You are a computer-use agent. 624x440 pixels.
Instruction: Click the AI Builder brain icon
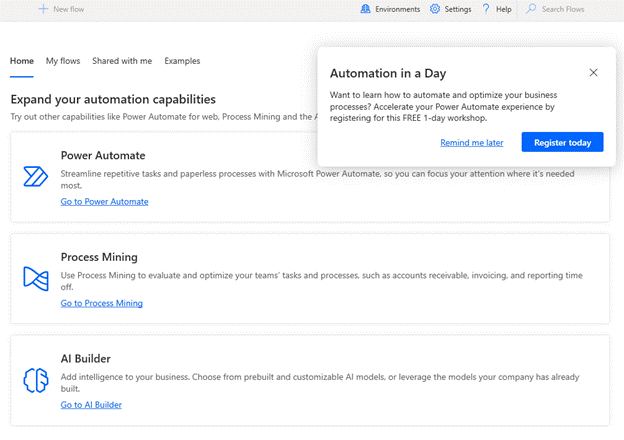pyautogui.click(x=36, y=380)
